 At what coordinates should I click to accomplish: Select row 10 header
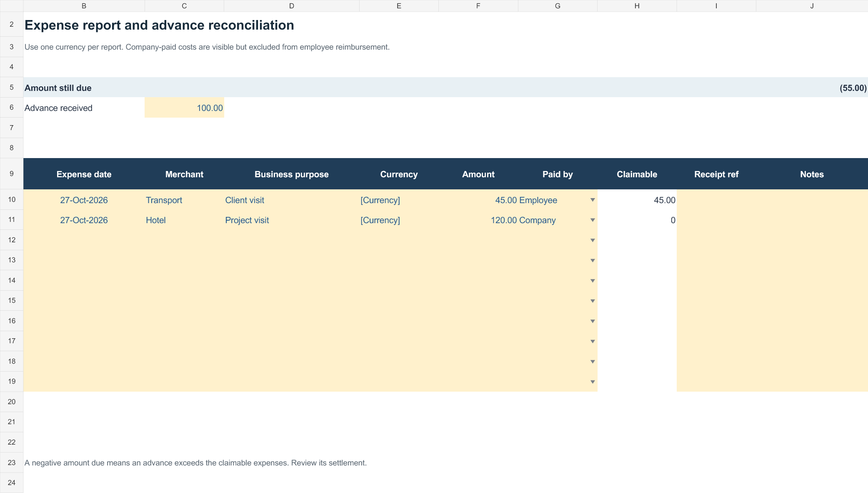(12, 200)
